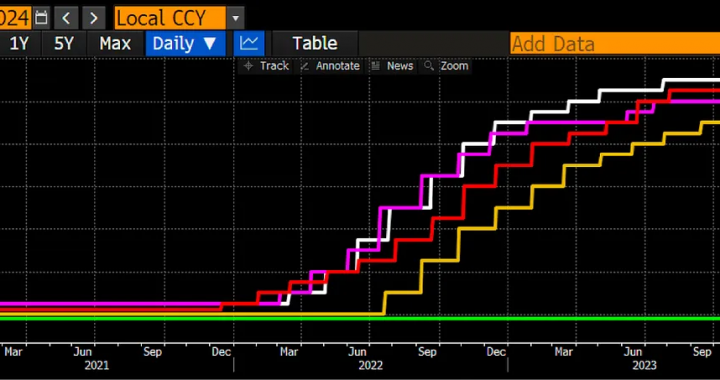Click the Dec 2022 x-axis label
The width and height of the screenshot is (720, 380).
tap(496, 352)
